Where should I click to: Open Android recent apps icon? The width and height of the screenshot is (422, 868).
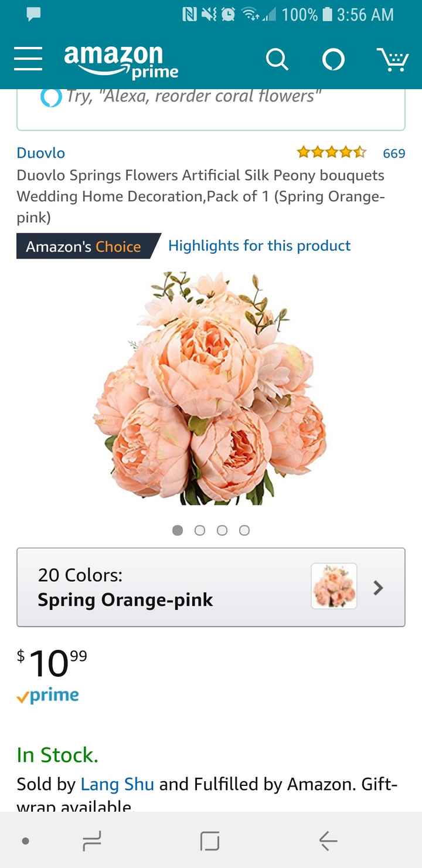[x=93, y=842]
